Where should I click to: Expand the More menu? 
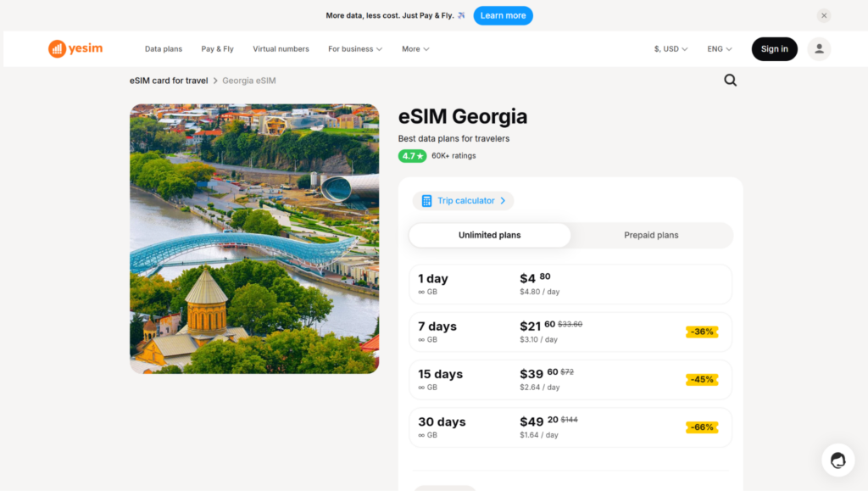[x=415, y=48]
